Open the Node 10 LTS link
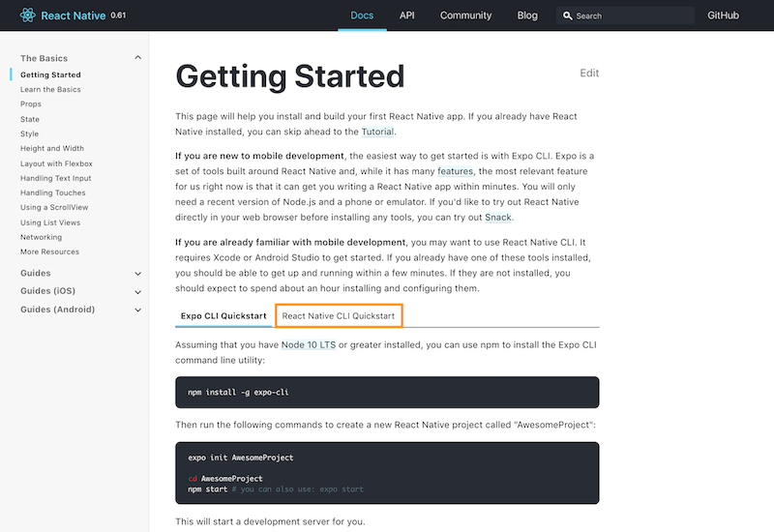 click(x=309, y=345)
